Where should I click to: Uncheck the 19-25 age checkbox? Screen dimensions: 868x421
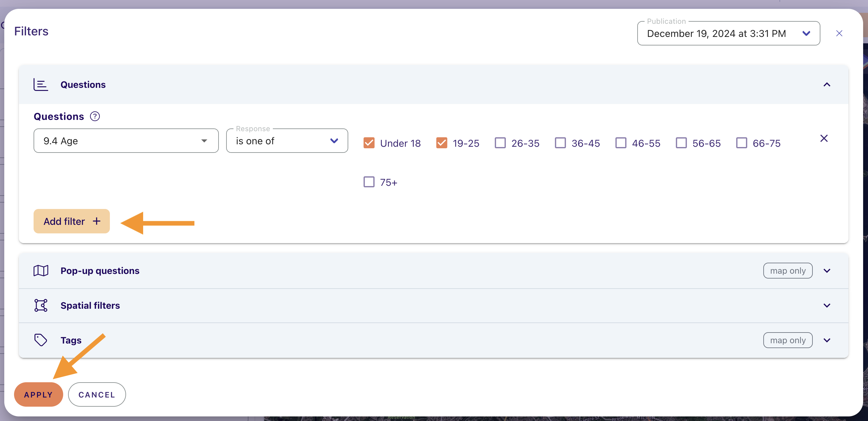point(441,143)
